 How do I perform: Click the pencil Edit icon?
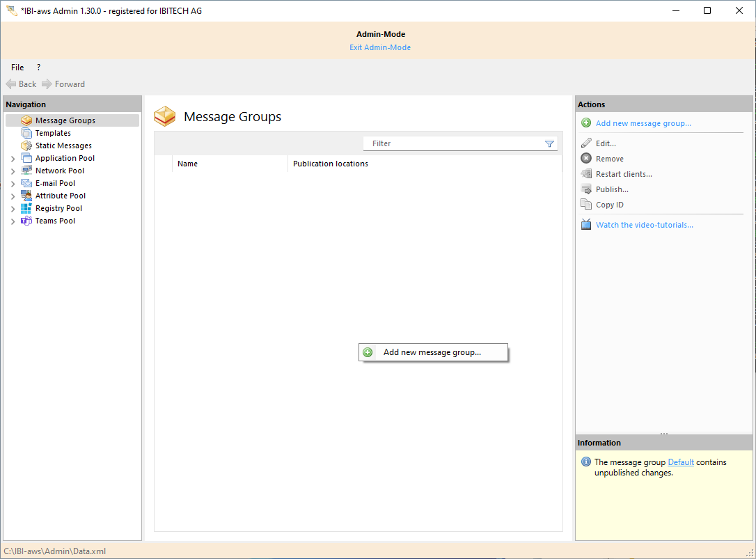pyautogui.click(x=586, y=143)
